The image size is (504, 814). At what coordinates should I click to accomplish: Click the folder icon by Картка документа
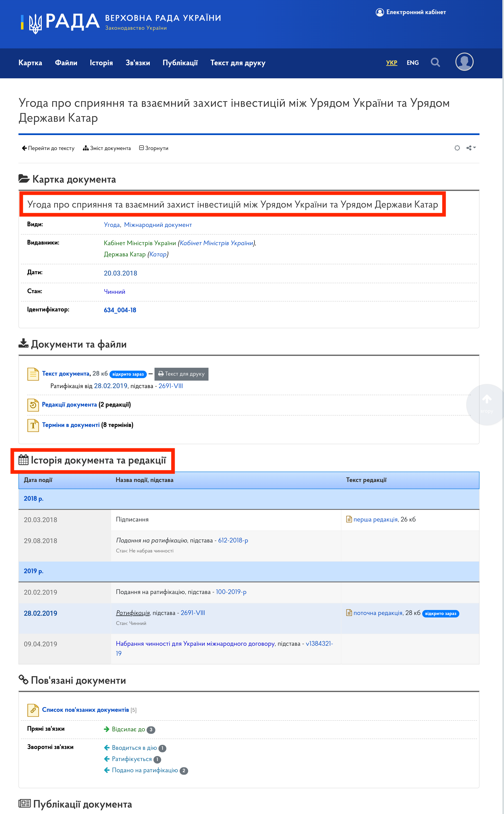[24, 179]
